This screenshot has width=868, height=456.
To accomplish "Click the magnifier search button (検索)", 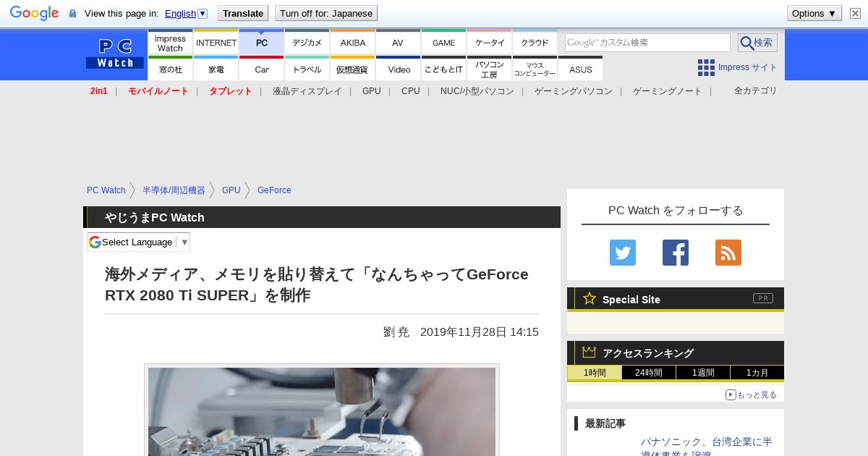I will tap(757, 43).
